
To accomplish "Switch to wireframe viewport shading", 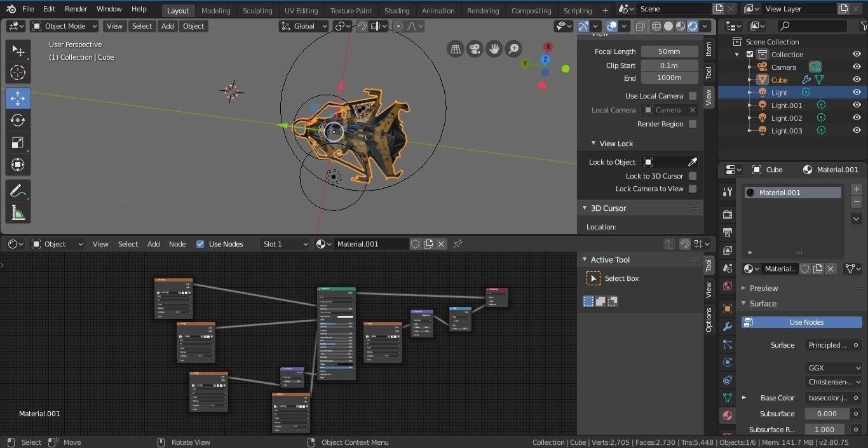I will (656, 26).
